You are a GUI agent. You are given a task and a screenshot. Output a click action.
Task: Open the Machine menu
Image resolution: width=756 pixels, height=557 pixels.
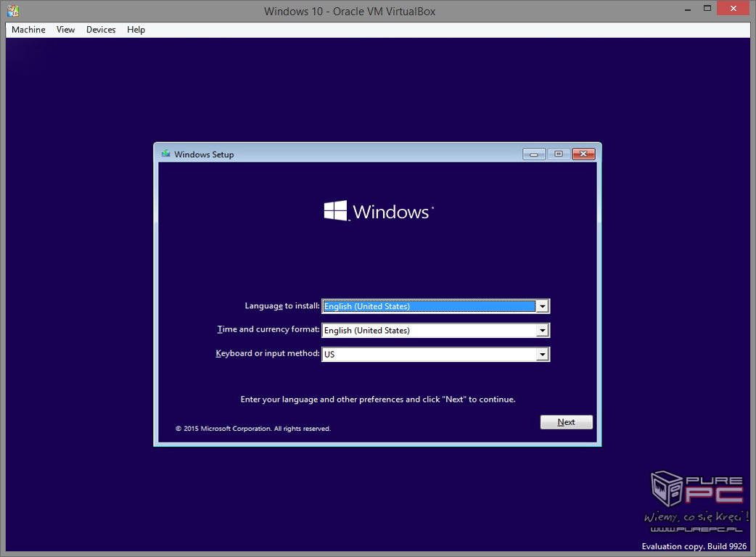click(x=28, y=30)
